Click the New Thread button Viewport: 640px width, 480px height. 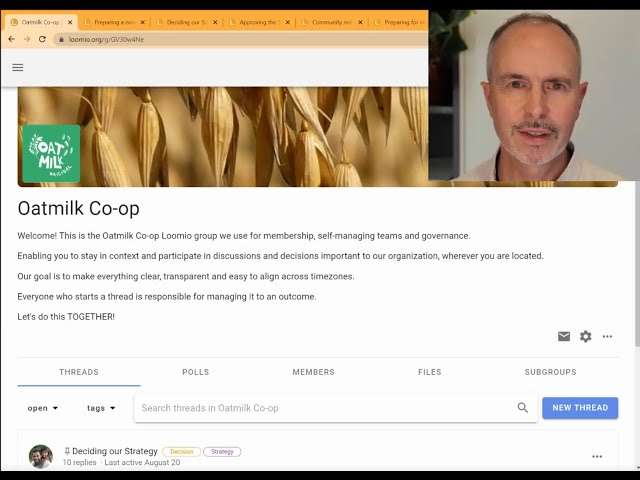coord(580,408)
